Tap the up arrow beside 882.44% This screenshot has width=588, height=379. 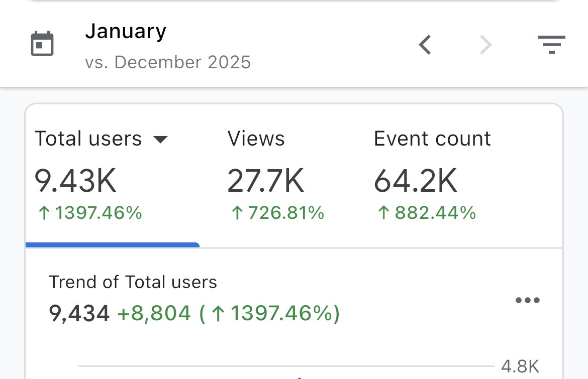point(383,213)
